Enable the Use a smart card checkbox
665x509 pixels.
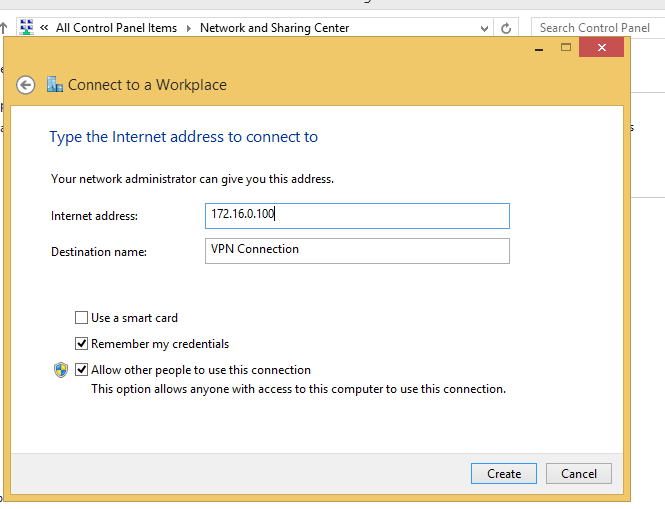click(x=81, y=318)
